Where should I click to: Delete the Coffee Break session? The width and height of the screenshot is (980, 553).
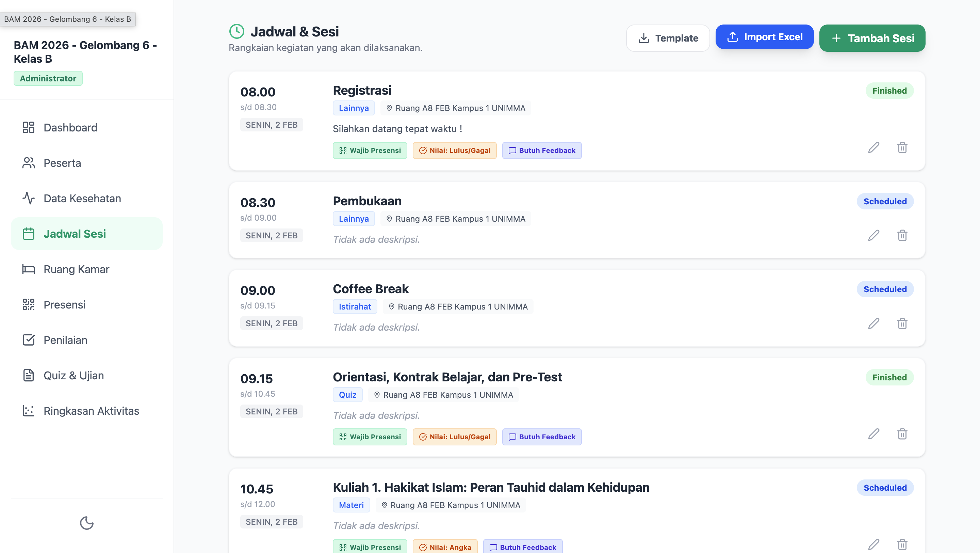click(902, 323)
